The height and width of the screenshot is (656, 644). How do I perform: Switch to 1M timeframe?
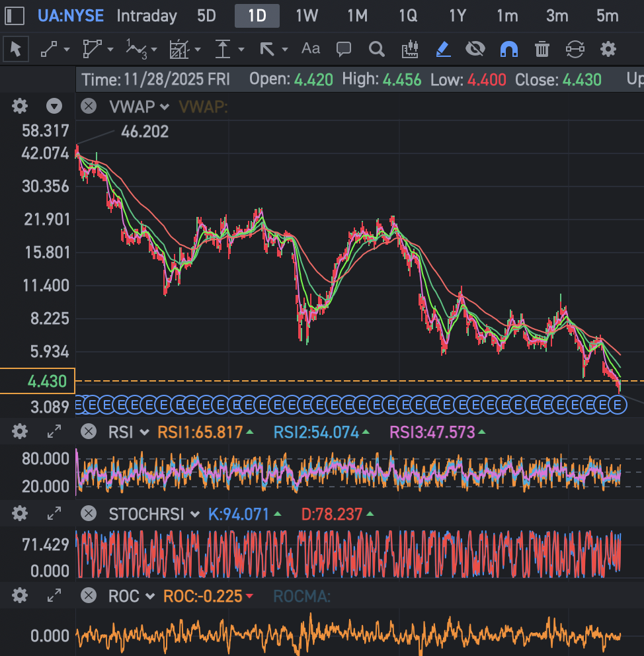pyautogui.click(x=358, y=16)
